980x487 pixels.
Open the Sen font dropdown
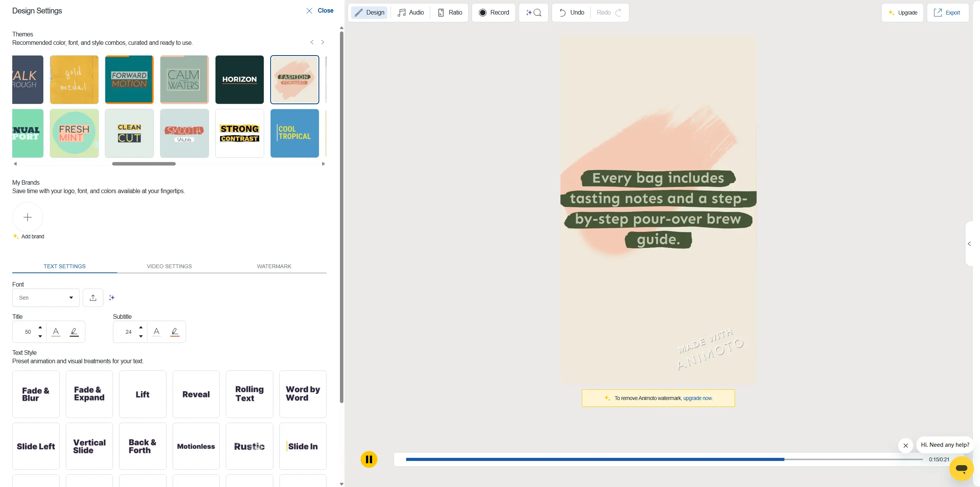click(x=46, y=298)
